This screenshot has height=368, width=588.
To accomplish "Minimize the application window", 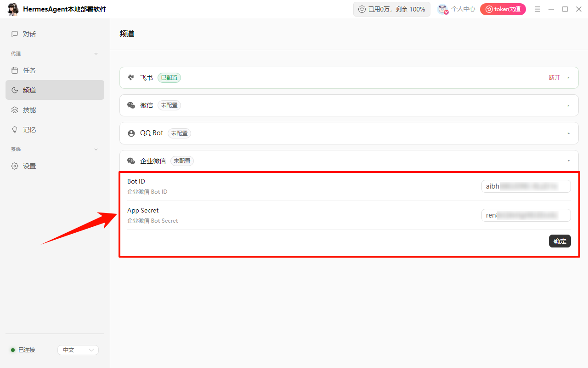I will pos(551,9).
